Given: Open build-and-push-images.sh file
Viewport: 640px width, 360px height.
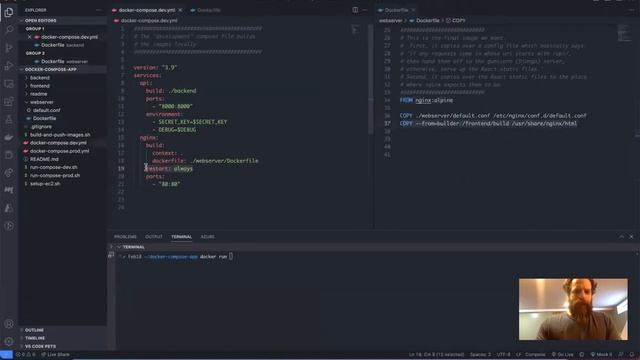Looking at the screenshot, I should click(x=60, y=135).
